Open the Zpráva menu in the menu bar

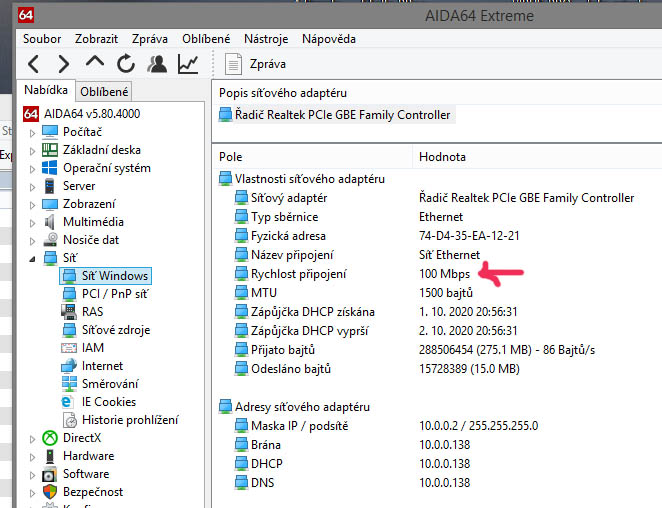click(149, 39)
